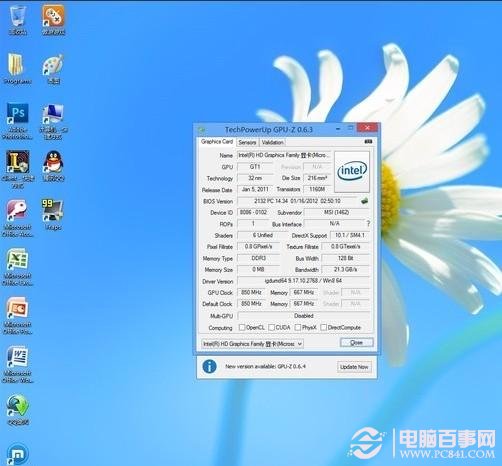Toggle the OpenCL checkbox
Viewport: 502px width, 466px height.
[x=242, y=327]
